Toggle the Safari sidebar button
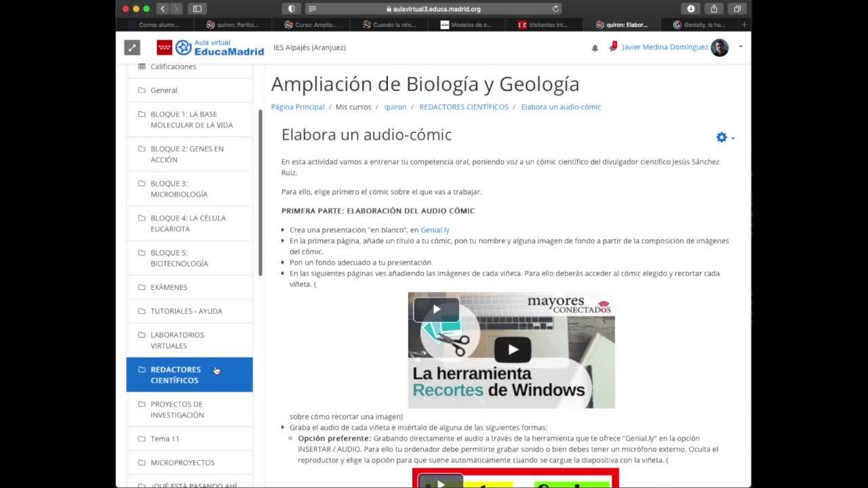Screen dimensions: 868x488 [x=197, y=9]
